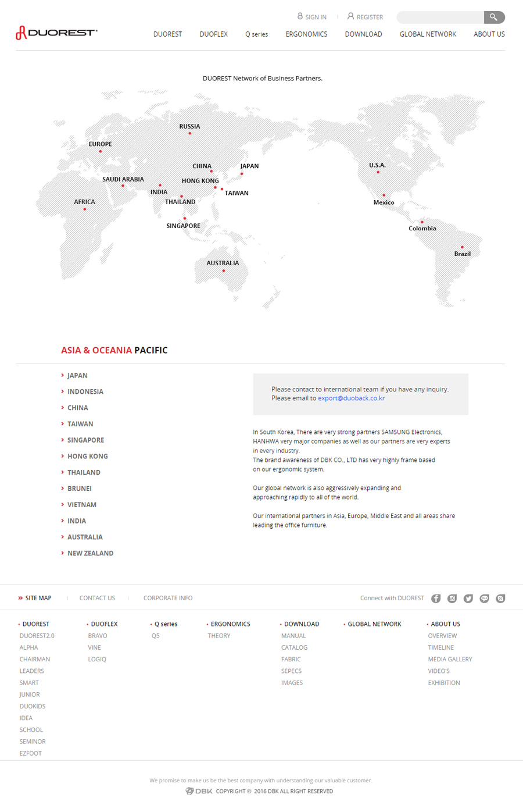Open DUOREST2.0 in site map

(37, 636)
